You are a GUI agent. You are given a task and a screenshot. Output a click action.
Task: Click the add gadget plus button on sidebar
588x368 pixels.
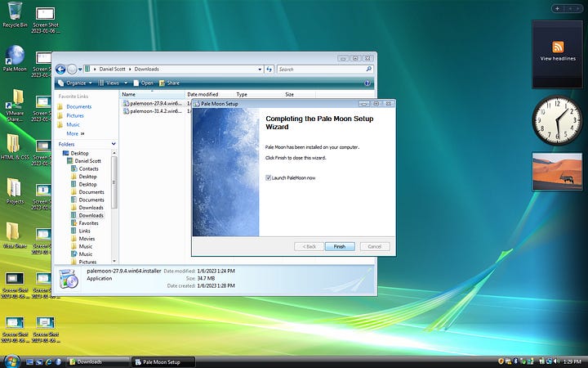point(558,8)
